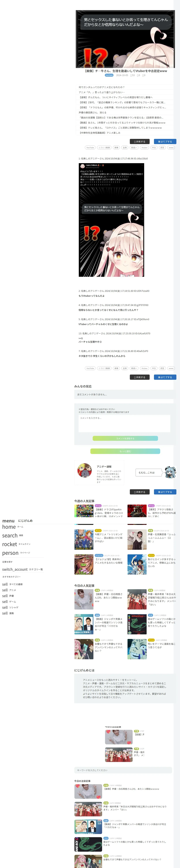Select the 声優 sidebar category

point(8,596)
